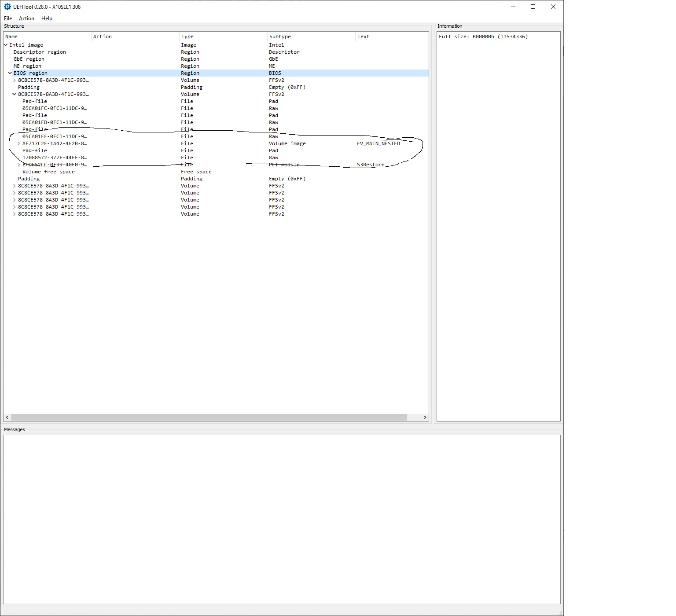Click the horizontal scrollbar left arrow
The width and height of the screenshot is (676, 616).
pyautogui.click(x=7, y=417)
